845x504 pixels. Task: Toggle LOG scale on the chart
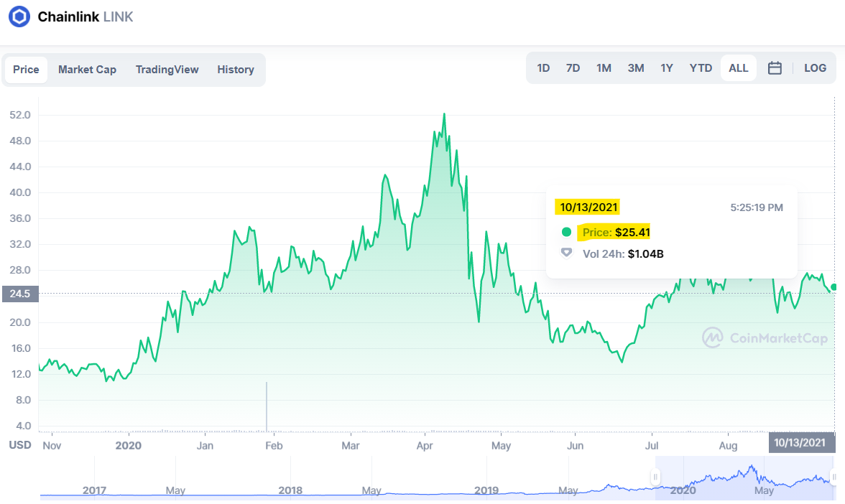coord(815,67)
